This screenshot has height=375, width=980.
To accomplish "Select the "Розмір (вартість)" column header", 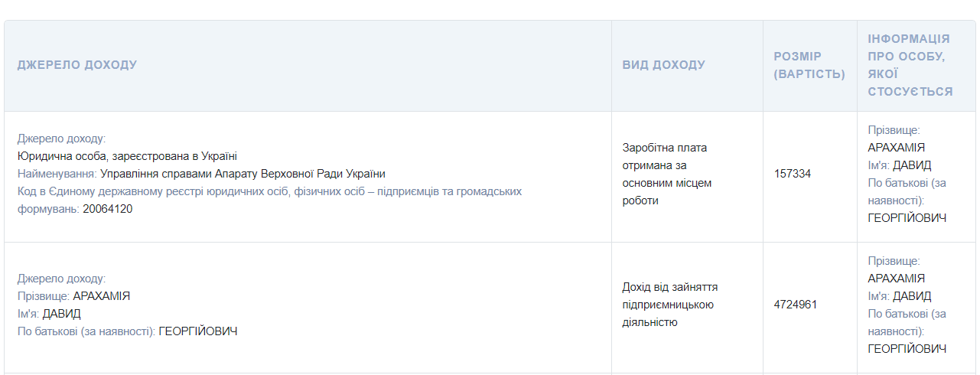I will click(x=809, y=65).
